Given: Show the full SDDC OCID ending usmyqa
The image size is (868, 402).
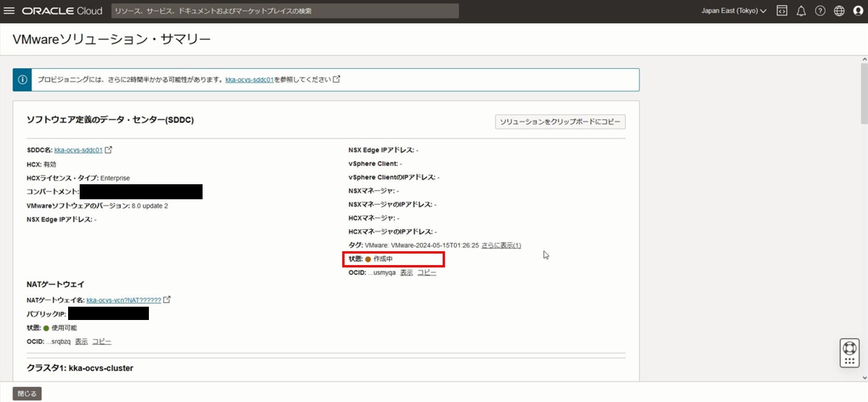Looking at the screenshot, I should pos(406,273).
